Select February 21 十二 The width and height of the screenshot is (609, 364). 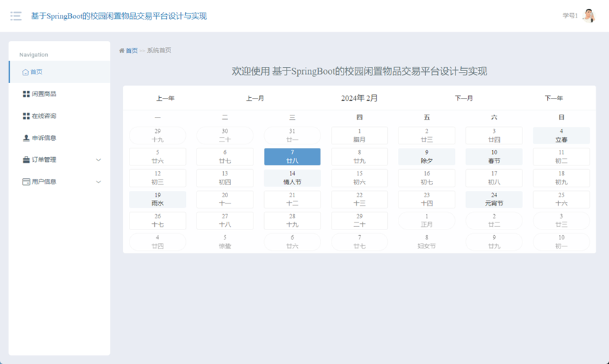tap(292, 199)
